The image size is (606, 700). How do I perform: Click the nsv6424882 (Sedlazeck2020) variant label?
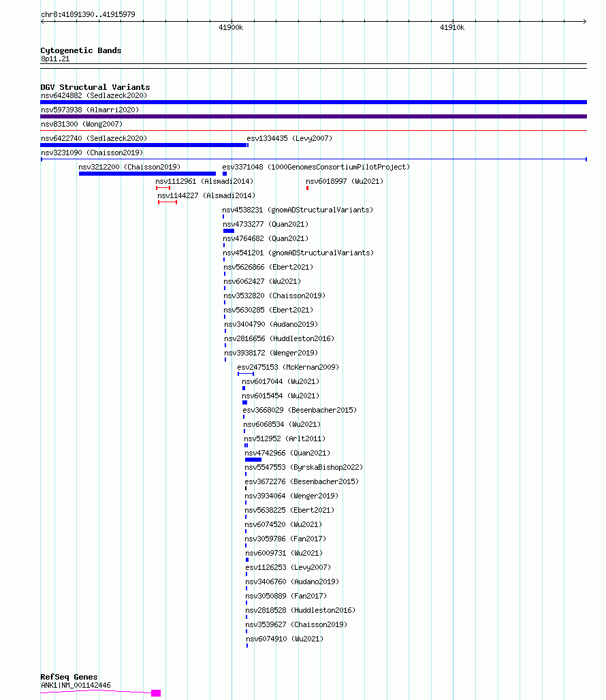(x=94, y=95)
